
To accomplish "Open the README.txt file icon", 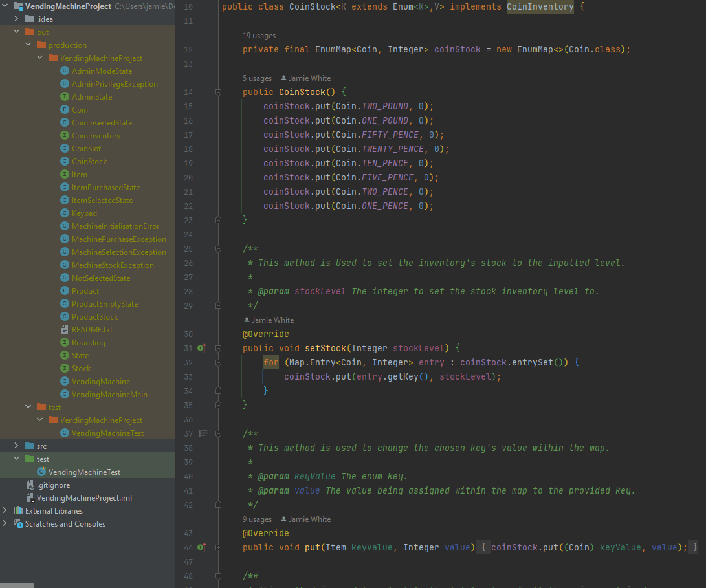I will tap(65, 329).
